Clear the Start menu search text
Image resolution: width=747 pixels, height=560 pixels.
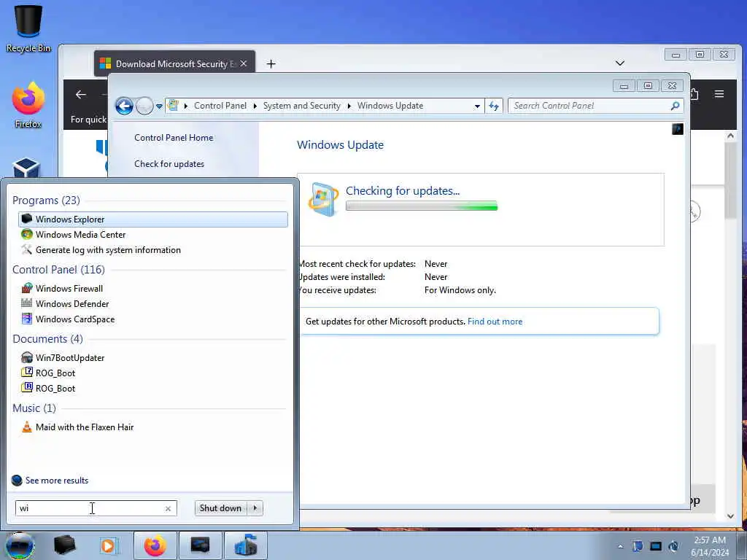[x=168, y=508]
